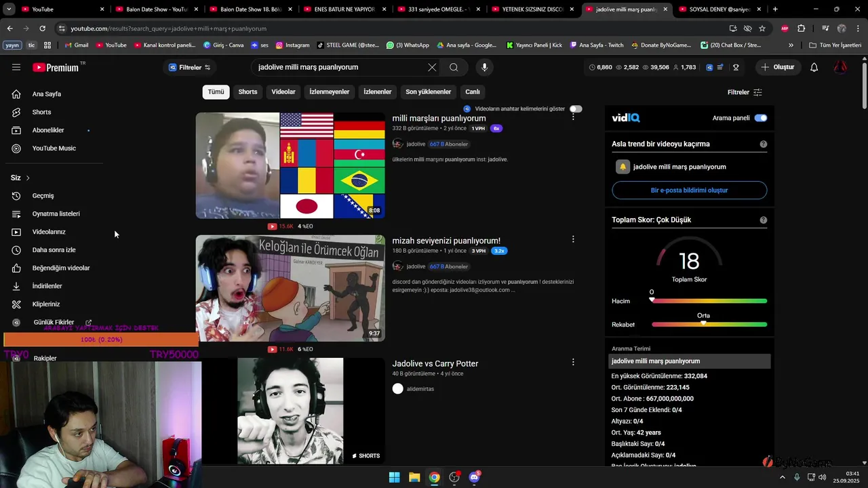868x488 pixels.
Task: Start voice search with the microphone icon
Action: (x=484, y=67)
